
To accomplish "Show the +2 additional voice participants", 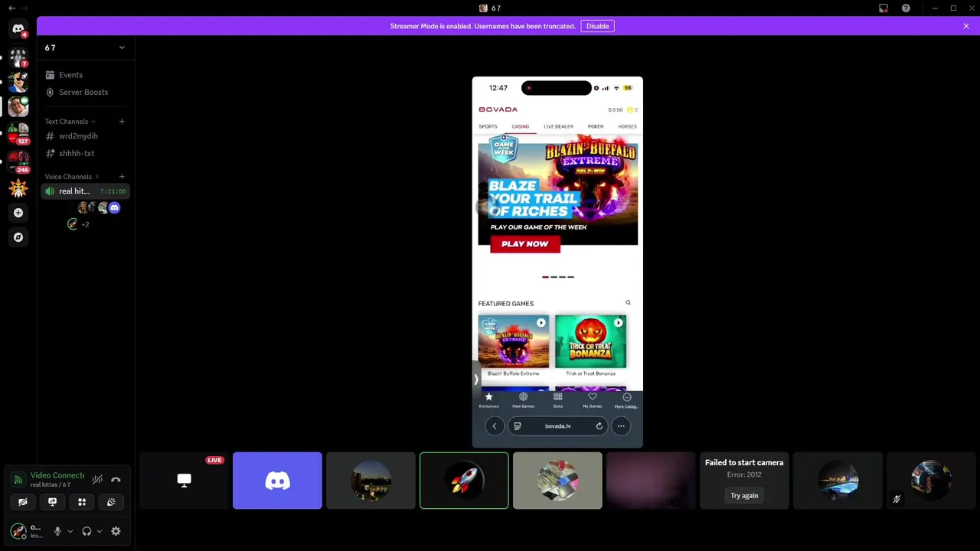I will [85, 224].
